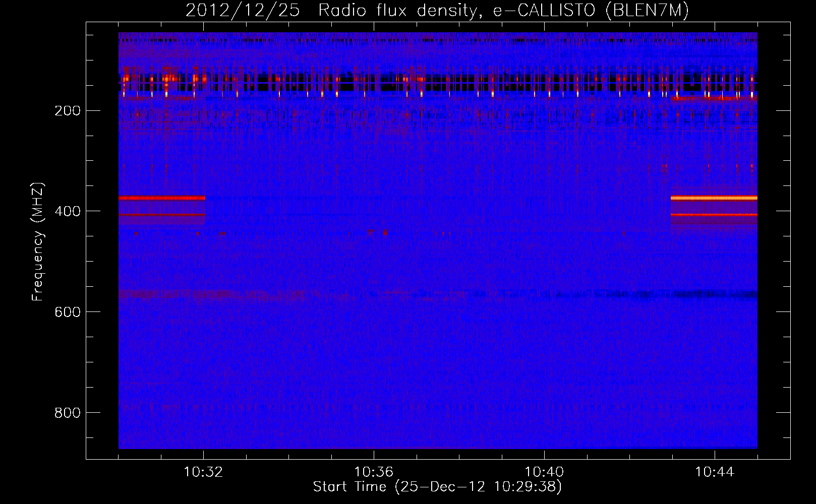Click the 600 frequency tick label
The image size is (816, 504).
tap(68, 312)
